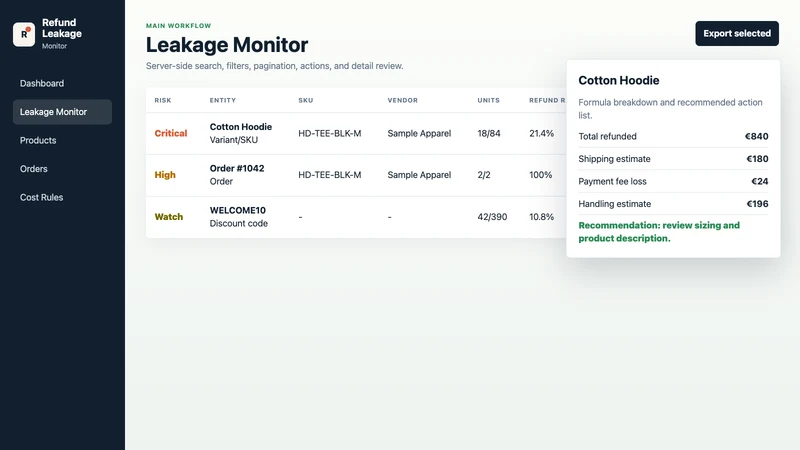800x450 pixels.
Task: Click the REFUND R column header
Action: pyautogui.click(x=547, y=101)
